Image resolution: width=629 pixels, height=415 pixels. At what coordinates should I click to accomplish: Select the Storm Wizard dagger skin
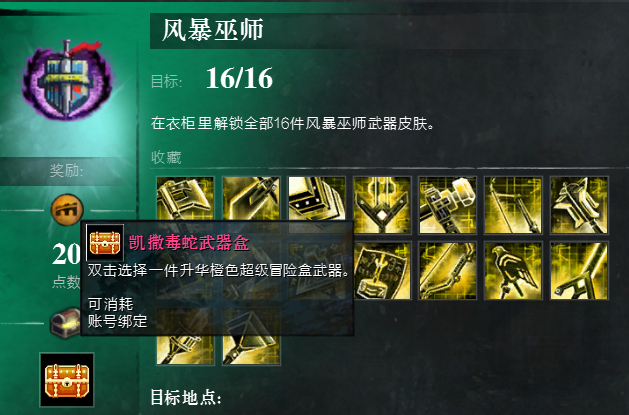tap(251, 205)
